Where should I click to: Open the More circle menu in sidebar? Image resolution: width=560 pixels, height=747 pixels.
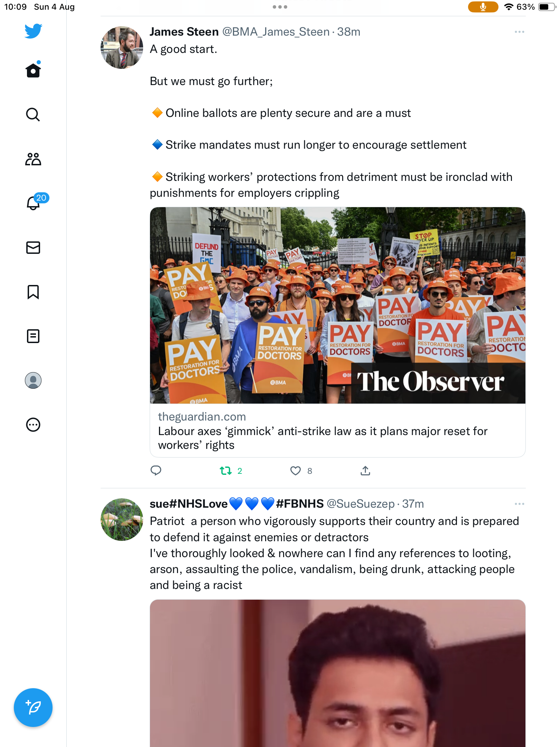[33, 425]
